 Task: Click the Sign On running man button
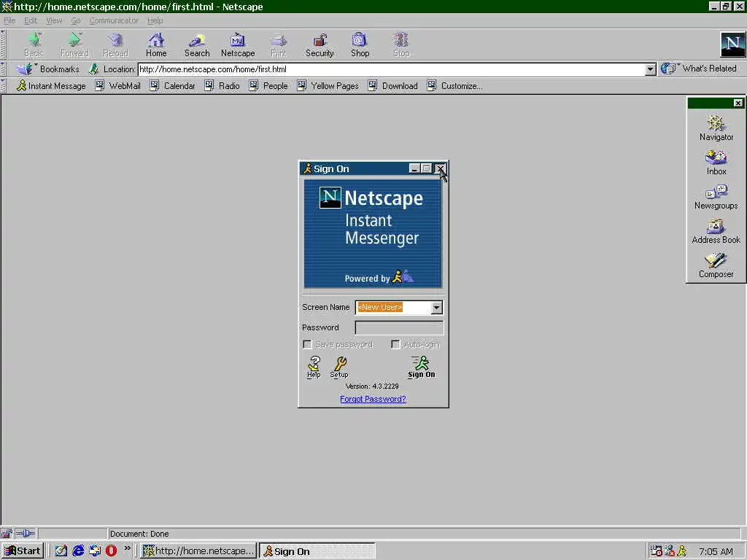(x=421, y=367)
